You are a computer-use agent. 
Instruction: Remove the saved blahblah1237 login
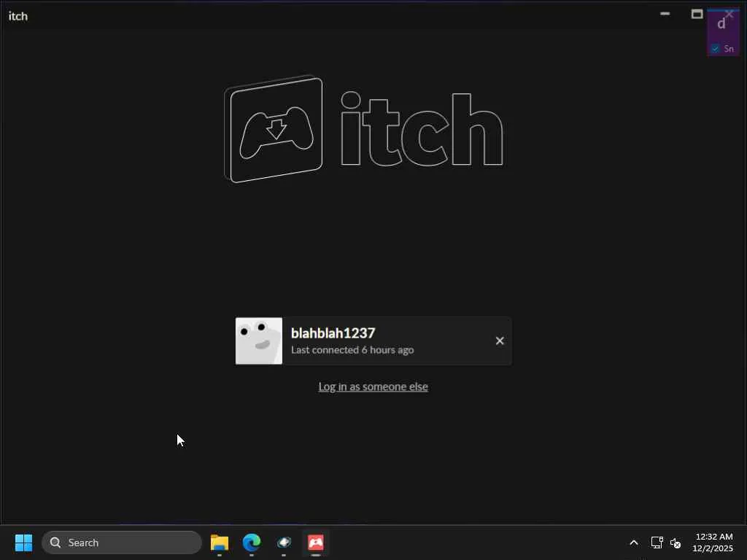pyautogui.click(x=499, y=341)
